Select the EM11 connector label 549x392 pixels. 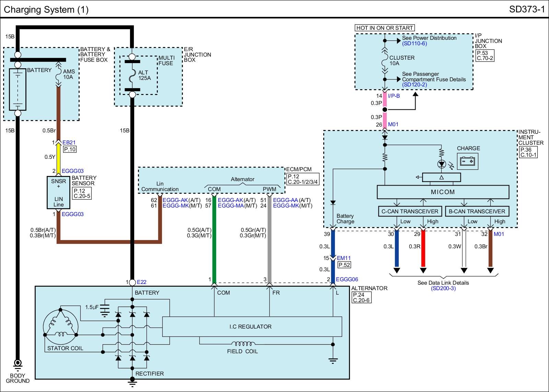point(344,258)
